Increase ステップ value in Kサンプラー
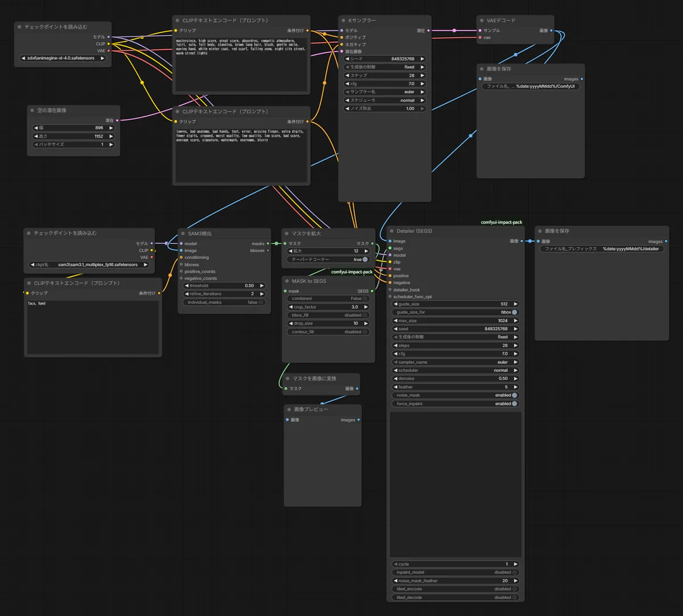The image size is (683, 616). coord(422,75)
